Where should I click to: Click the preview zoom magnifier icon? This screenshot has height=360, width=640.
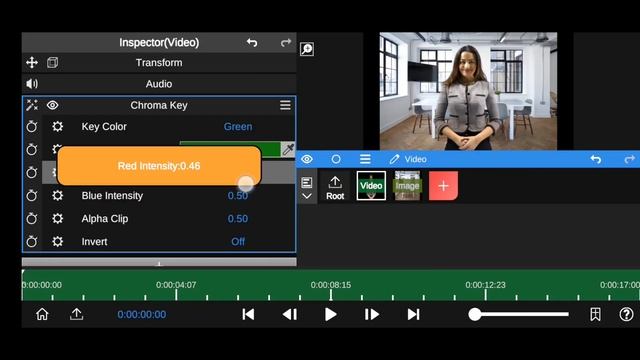pyautogui.click(x=307, y=49)
